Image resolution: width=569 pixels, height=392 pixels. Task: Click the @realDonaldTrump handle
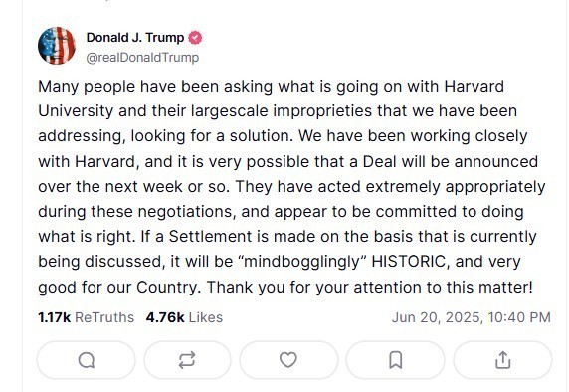click(142, 58)
